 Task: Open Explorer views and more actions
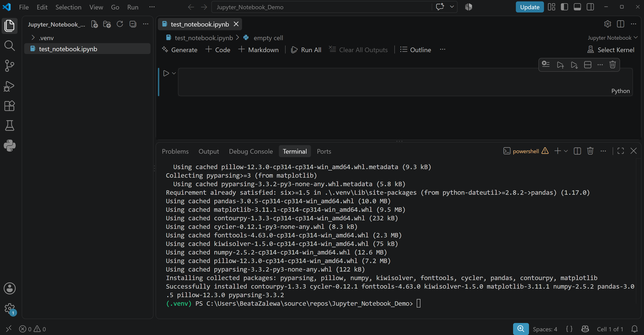tap(145, 24)
